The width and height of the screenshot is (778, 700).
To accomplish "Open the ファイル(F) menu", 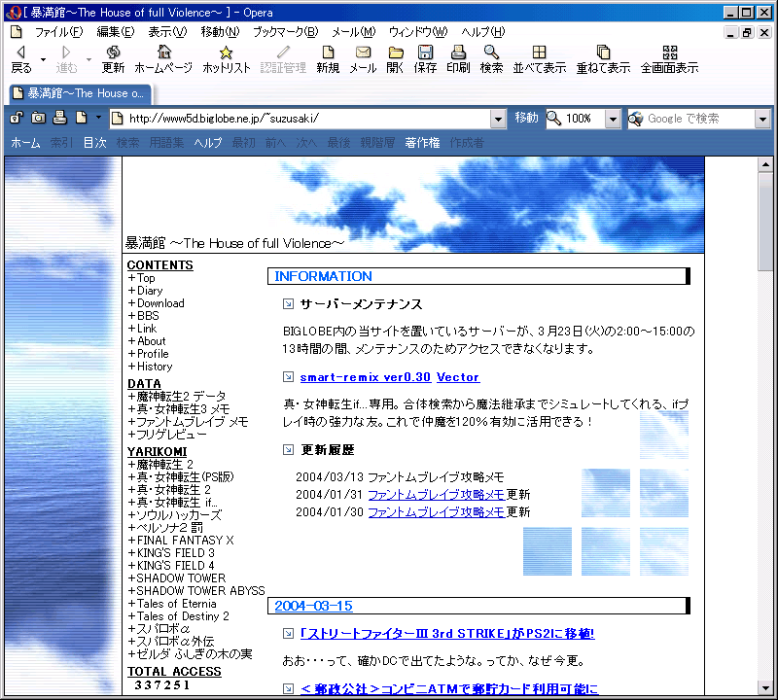I will pos(58,32).
